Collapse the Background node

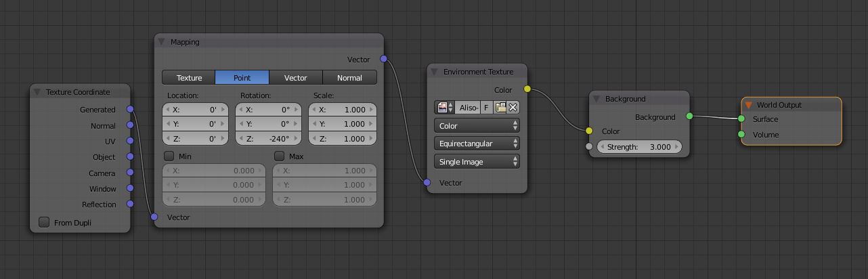click(x=596, y=99)
